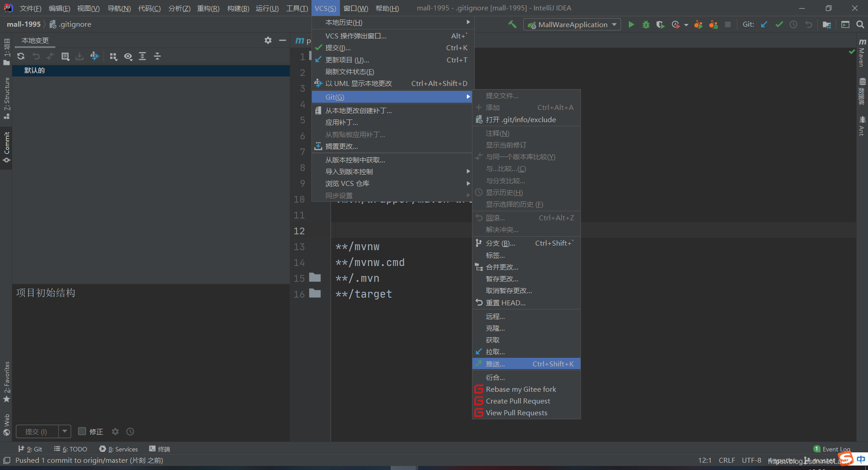The image size is (868, 470).
Task: Open commit options gear beside the amend checkbox
Action: click(115, 432)
